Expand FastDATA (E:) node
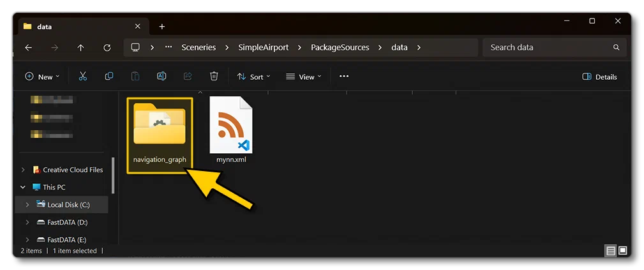The image size is (644, 270). pos(27,239)
